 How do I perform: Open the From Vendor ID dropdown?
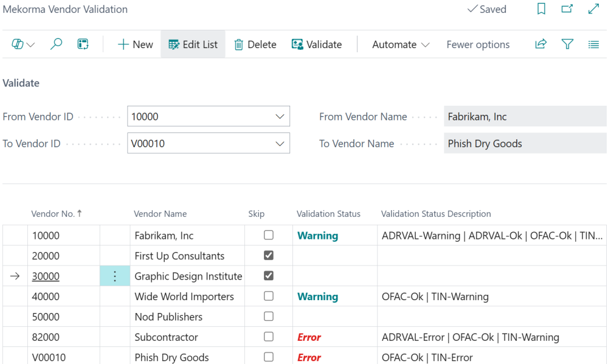pos(280,116)
